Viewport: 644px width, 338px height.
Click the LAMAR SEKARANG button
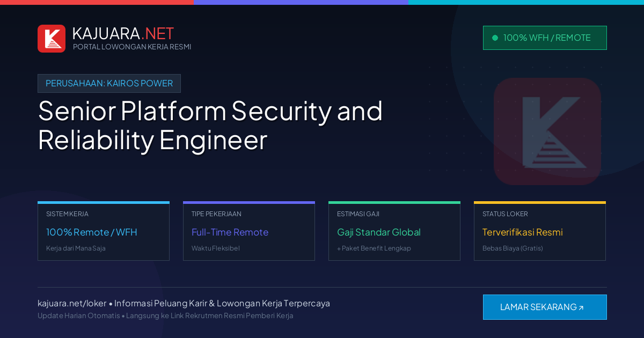click(545, 307)
